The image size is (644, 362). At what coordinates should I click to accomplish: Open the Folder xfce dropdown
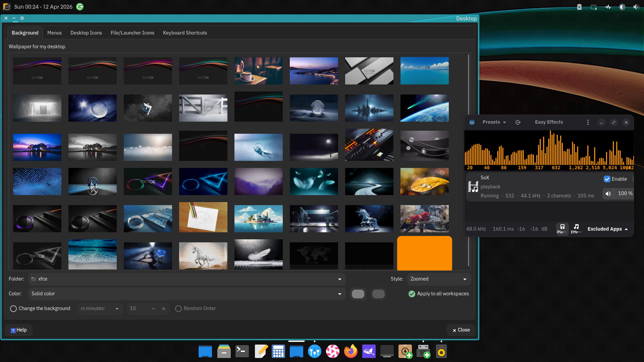186,279
